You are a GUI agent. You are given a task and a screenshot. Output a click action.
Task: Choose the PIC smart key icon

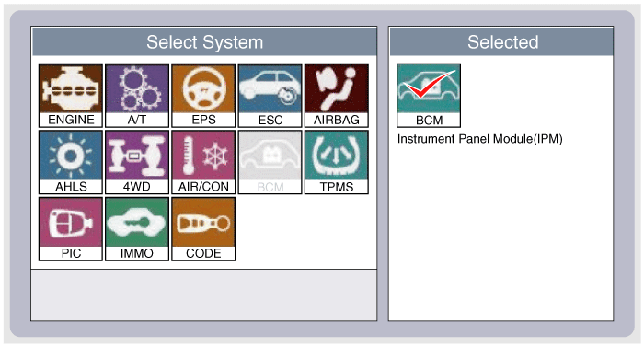click(71, 229)
